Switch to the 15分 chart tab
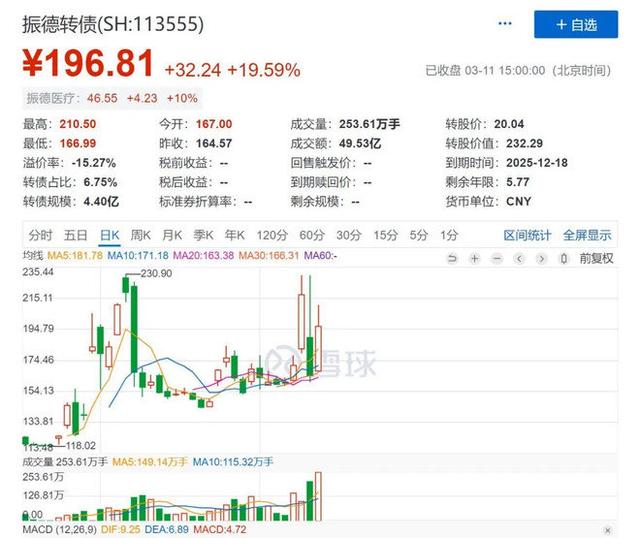The height and width of the screenshot is (538, 640). [386, 235]
